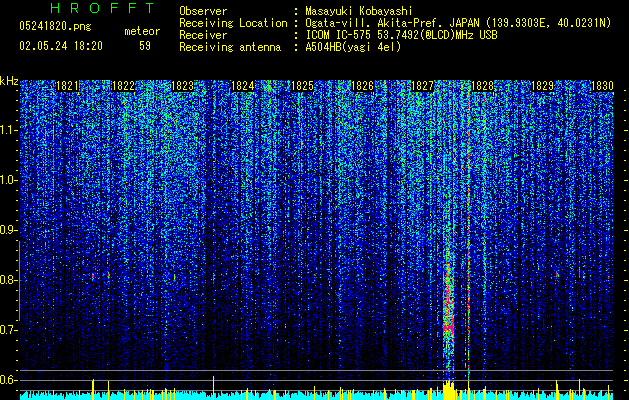Click the Observer field label
The height and width of the screenshot is (400, 629).
pyautogui.click(x=203, y=11)
